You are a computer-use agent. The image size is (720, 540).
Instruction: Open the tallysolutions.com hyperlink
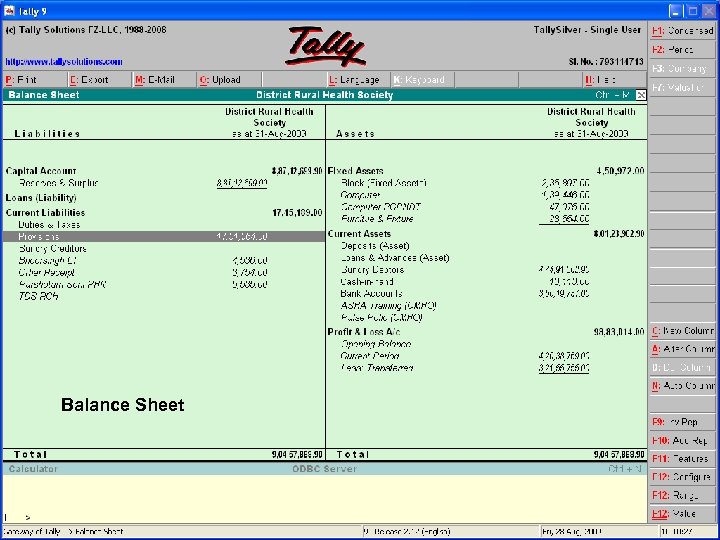pyautogui.click(x=64, y=62)
